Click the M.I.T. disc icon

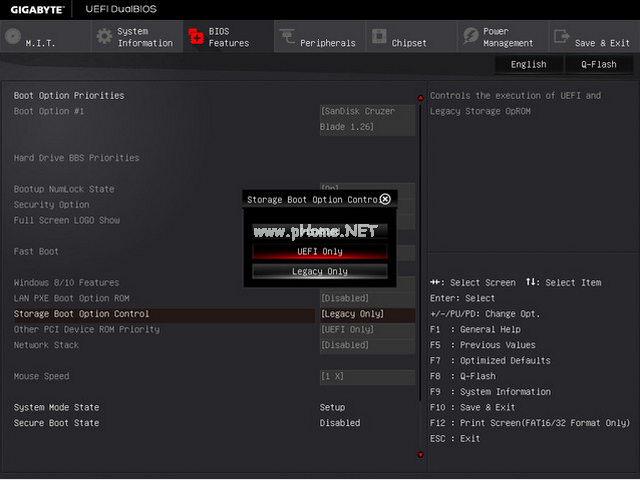(x=12, y=37)
